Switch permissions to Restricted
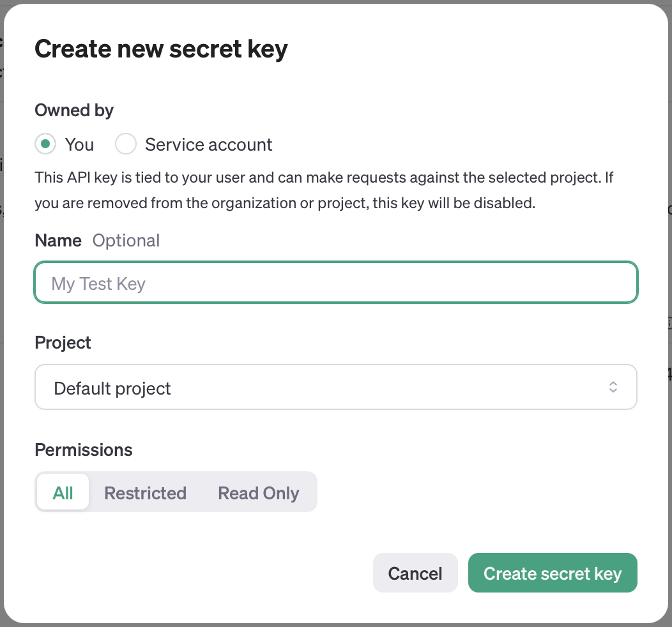The height and width of the screenshot is (627, 672). pos(145,492)
